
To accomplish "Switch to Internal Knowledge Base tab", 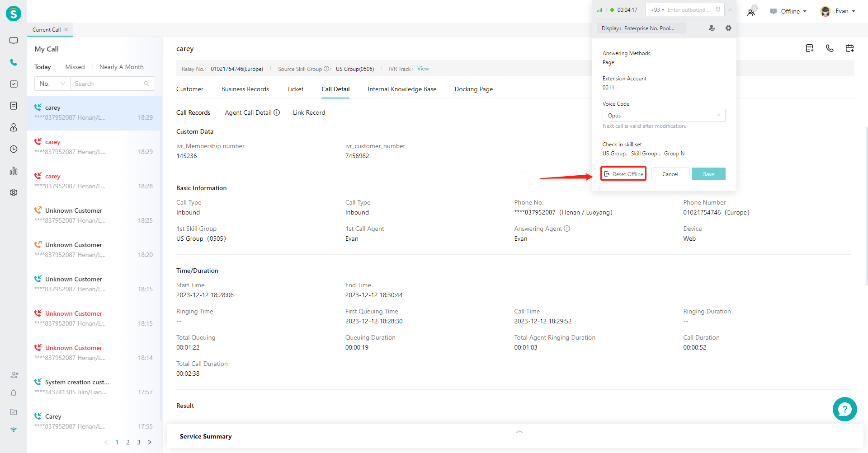I will click(402, 89).
